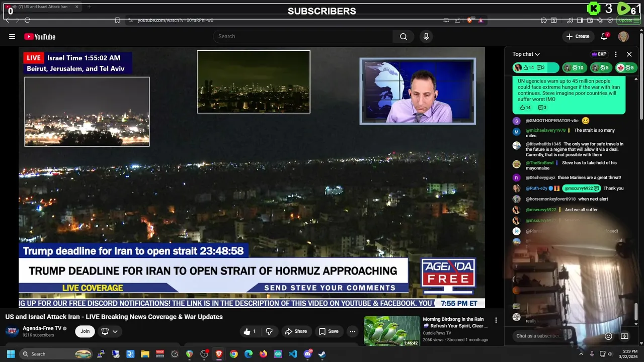Select the pinned Super Chat chip showing 10
The height and width of the screenshot is (362, 644).
click(574, 67)
